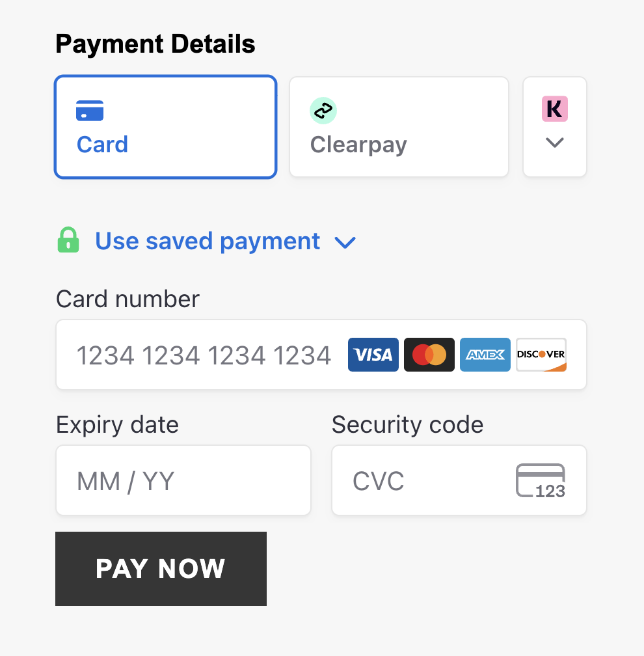Click the blue credit card icon on Card option
This screenshot has width=644, height=656.
coord(90,111)
